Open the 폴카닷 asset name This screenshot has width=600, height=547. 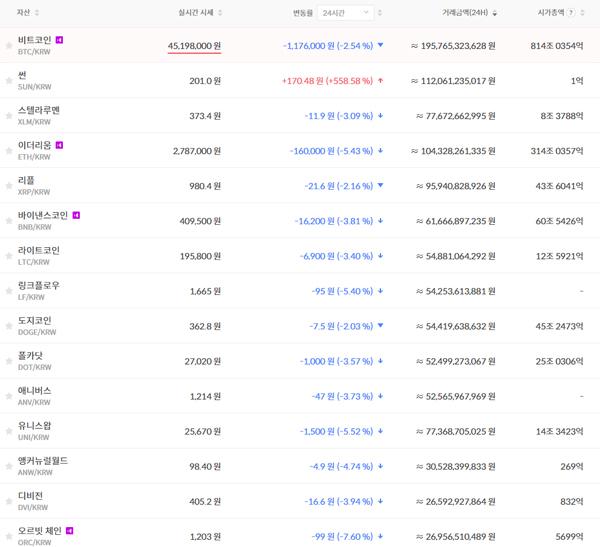30,356
